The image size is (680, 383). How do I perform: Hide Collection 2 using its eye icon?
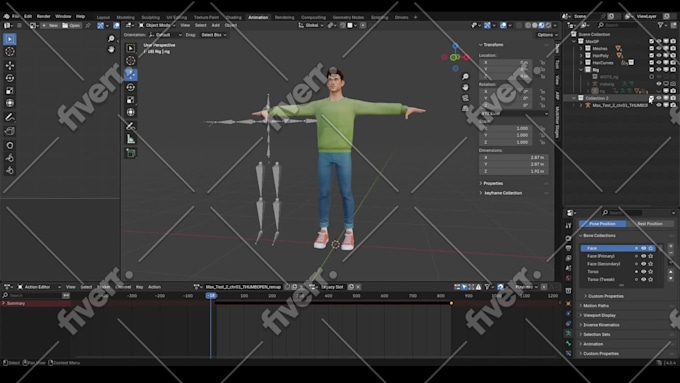pyautogui.click(x=659, y=98)
